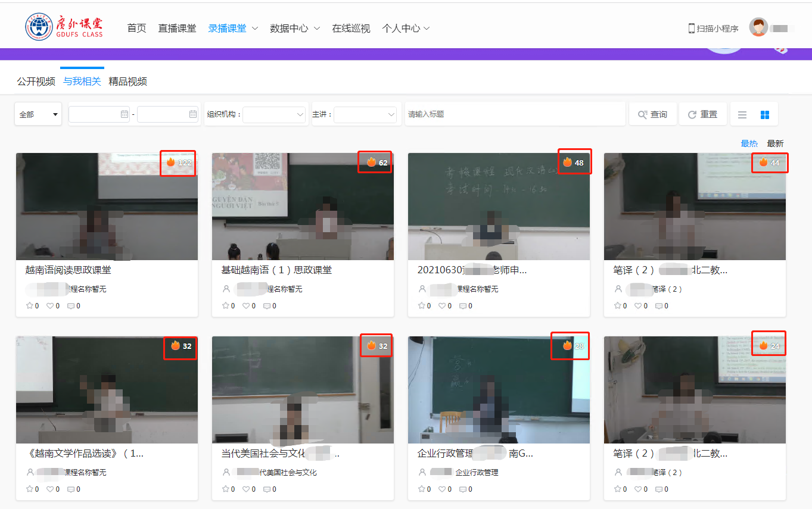This screenshot has width=812, height=509.
Task: Switch to list view layout icon
Action: pyautogui.click(x=742, y=115)
